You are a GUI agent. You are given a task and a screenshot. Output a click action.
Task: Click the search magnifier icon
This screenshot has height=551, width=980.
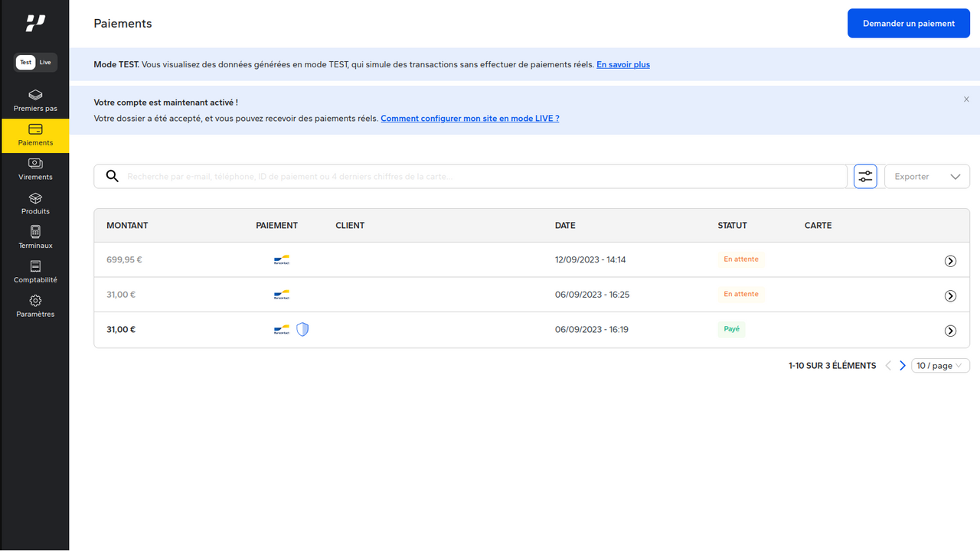point(113,176)
